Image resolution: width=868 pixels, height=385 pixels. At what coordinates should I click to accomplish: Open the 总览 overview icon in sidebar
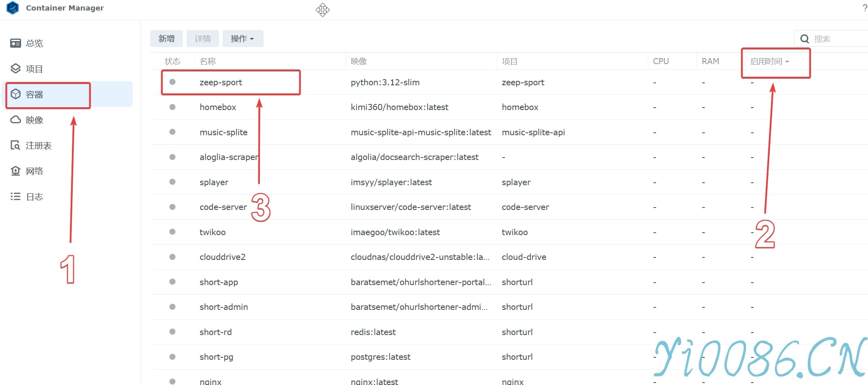[x=15, y=43]
